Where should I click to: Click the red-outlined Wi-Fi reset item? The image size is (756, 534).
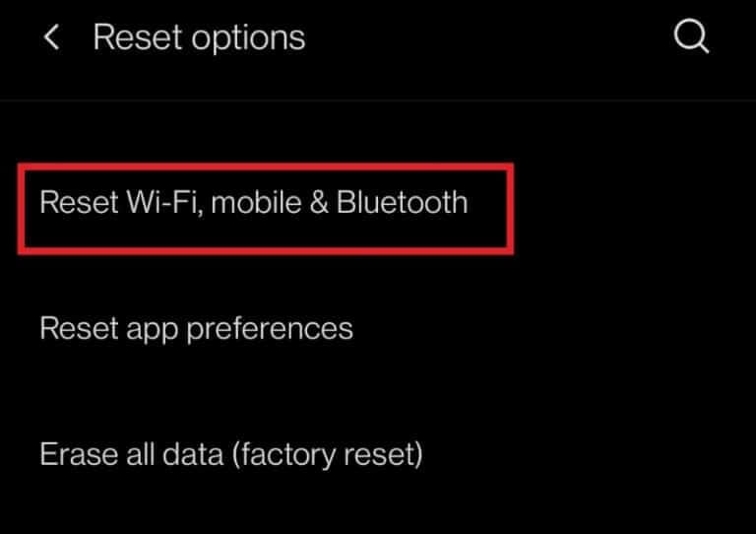pyautogui.click(x=266, y=209)
